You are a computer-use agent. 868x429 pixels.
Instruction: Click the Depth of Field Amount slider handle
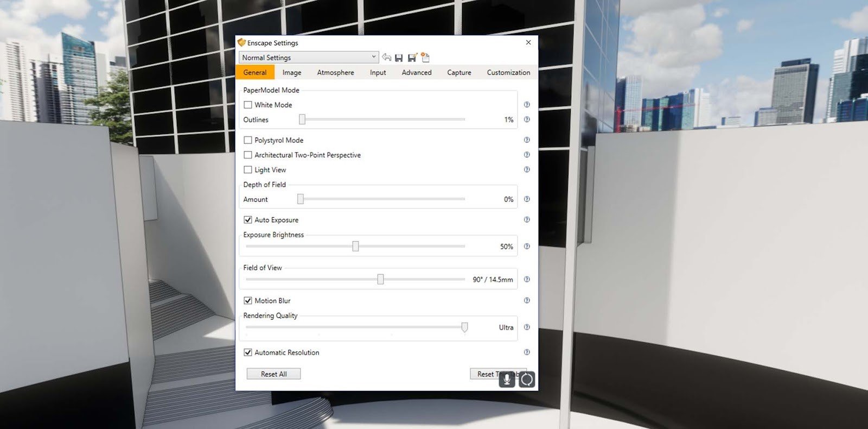(x=301, y=199)
